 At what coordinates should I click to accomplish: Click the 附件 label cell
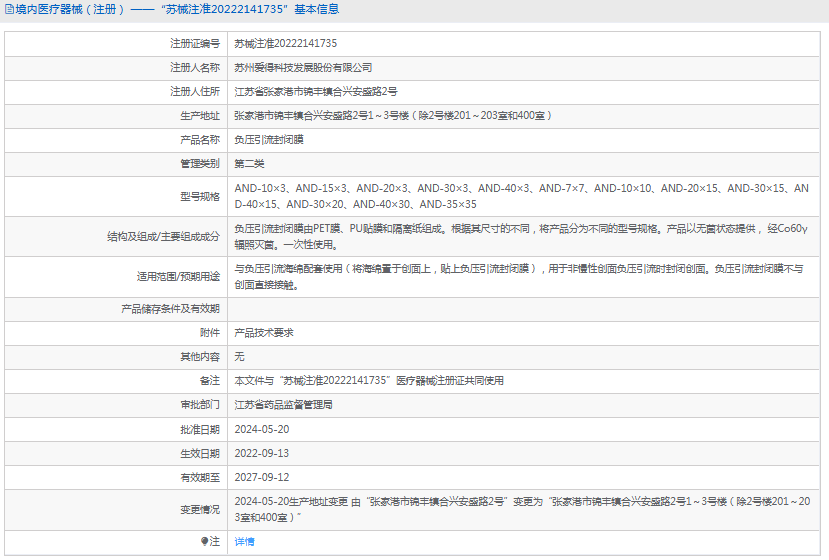[x=116, y=333]
